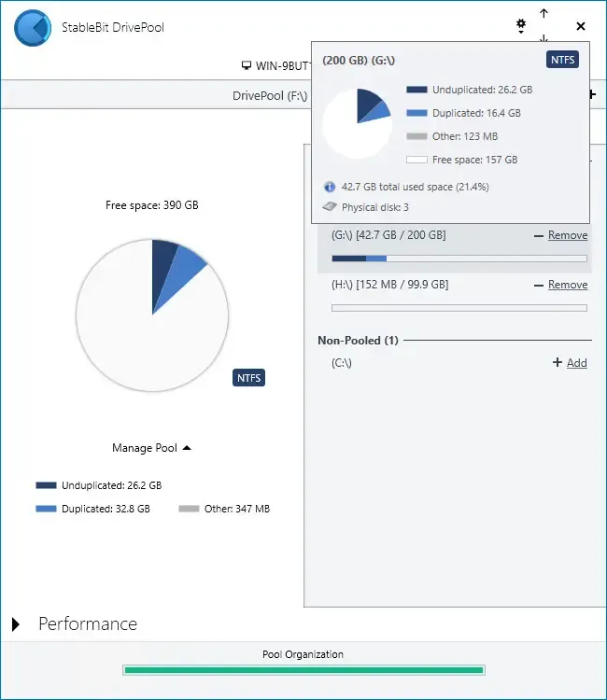Remove the H:\ drive from pool

pos(568,285)
